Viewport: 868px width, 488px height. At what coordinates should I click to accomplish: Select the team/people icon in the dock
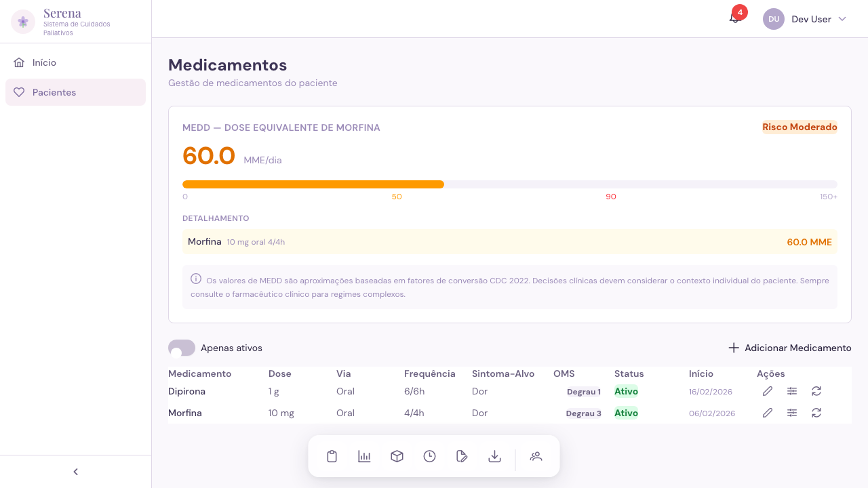click(x=536, y=456)
